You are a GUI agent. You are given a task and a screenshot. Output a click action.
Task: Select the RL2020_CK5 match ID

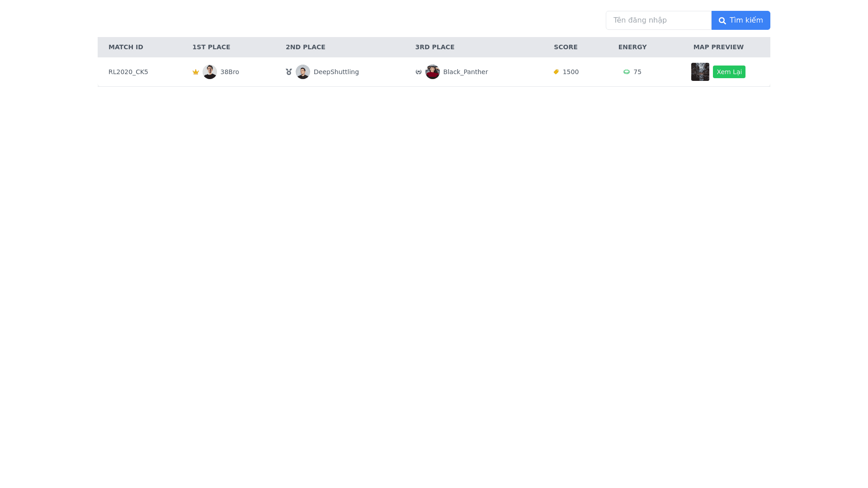[128, 72]
